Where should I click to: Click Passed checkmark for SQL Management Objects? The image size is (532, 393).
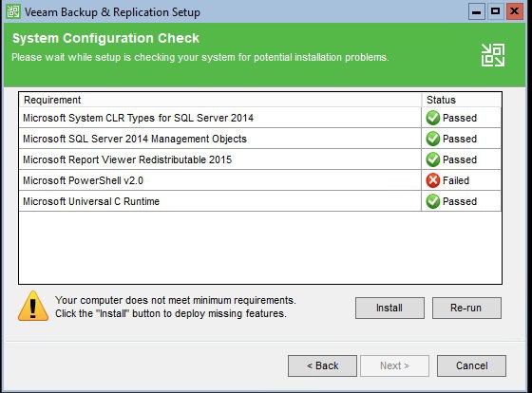(433, 139)
